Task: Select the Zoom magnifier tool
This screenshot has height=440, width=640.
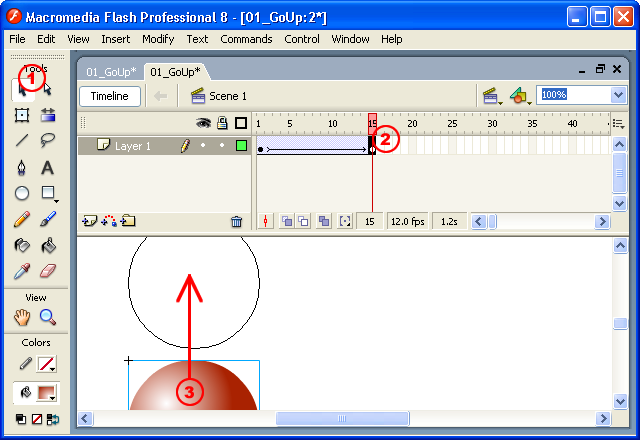Action: pos(47,317)
